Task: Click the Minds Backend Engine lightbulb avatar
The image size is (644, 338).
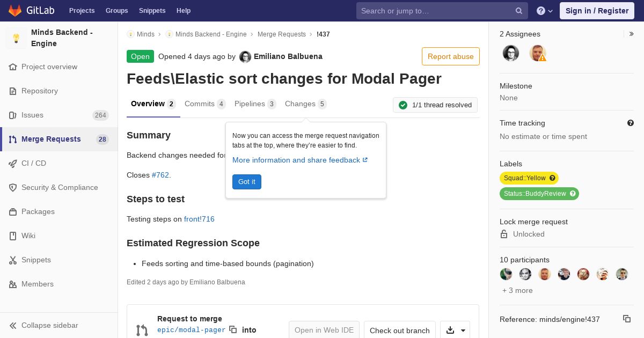Action: pyautogui.click(x=16, y=38)
